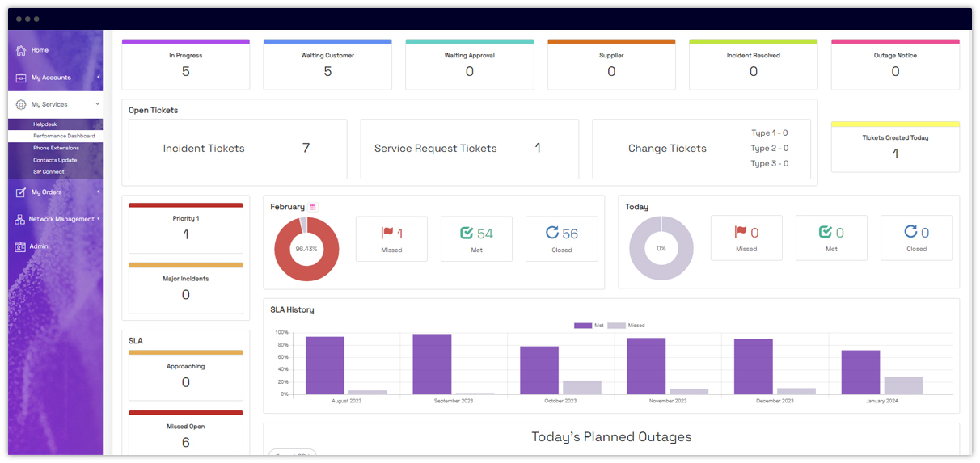Click the Admin ID badge icon
The height and width of the screenshot is (463, 980).
(x=20, y=246)
